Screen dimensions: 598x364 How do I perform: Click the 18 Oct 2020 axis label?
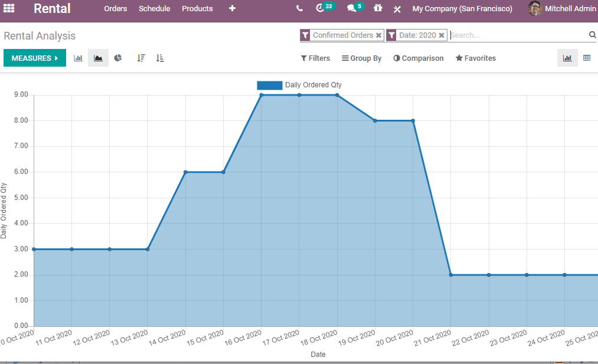pos(319,337)
